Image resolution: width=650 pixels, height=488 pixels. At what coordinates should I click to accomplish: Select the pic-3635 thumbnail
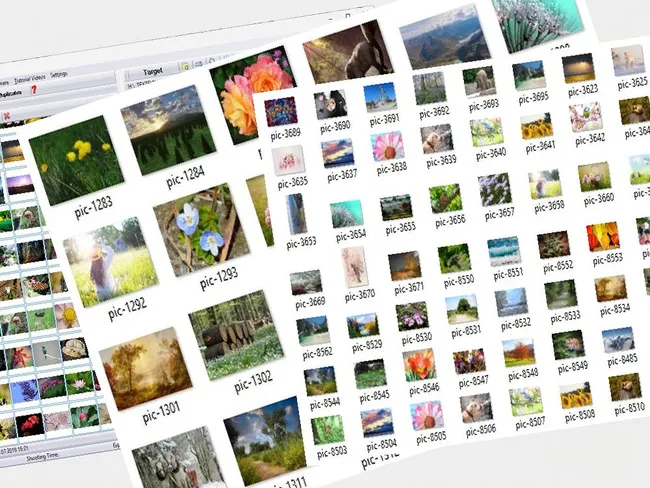[288, 160]
